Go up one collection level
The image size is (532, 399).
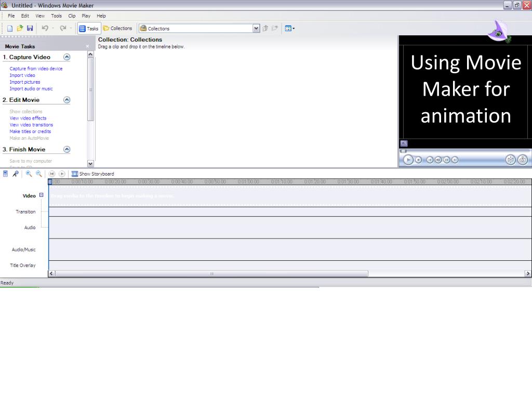pos(265,29)
